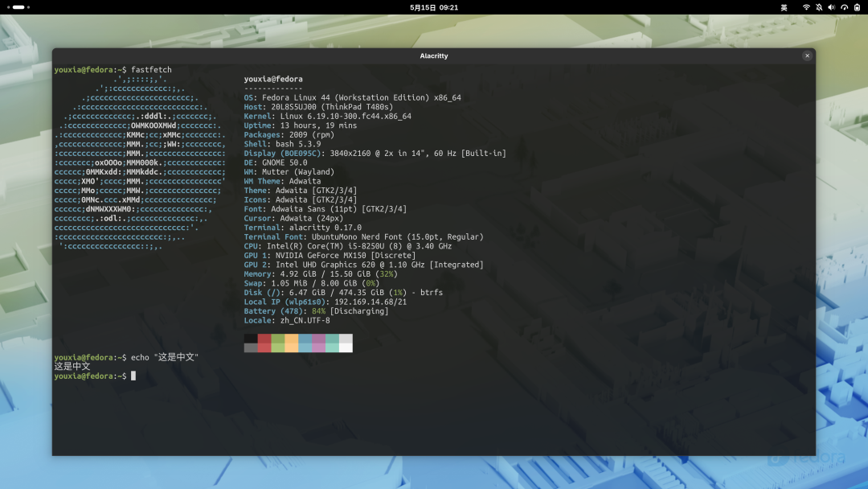Click the 'Display (BOE095C)' line

pyautogui.click(x=375, y=154)
